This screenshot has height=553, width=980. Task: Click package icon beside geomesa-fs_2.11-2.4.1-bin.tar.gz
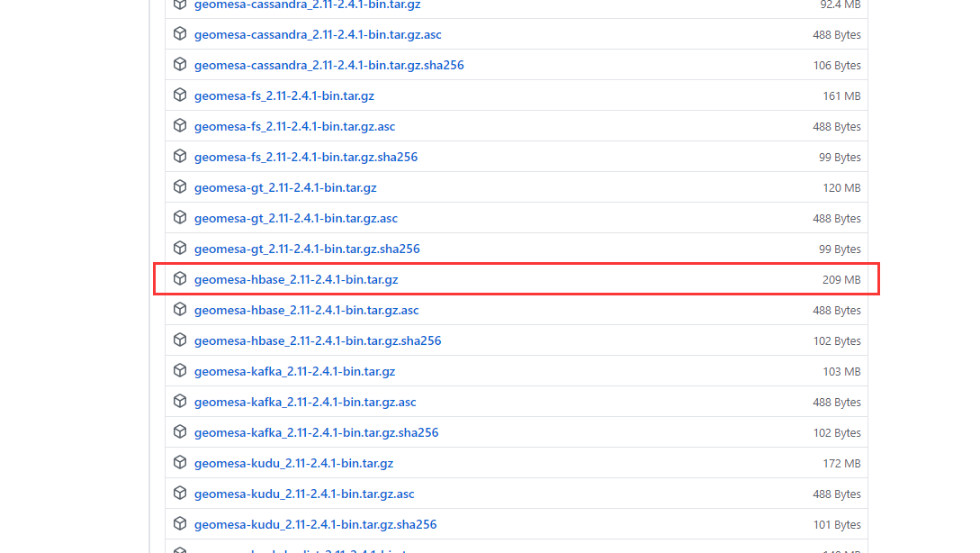pos(180,95)
